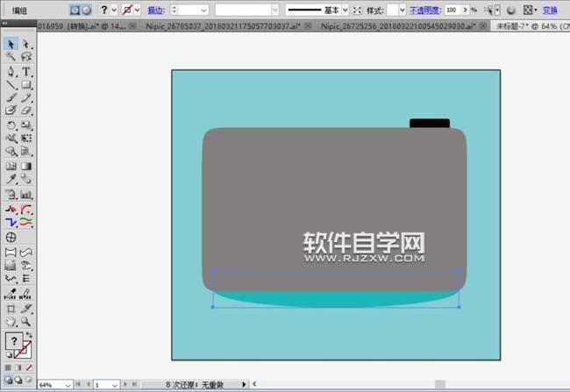Select the Perspective Grid tool

25,151
